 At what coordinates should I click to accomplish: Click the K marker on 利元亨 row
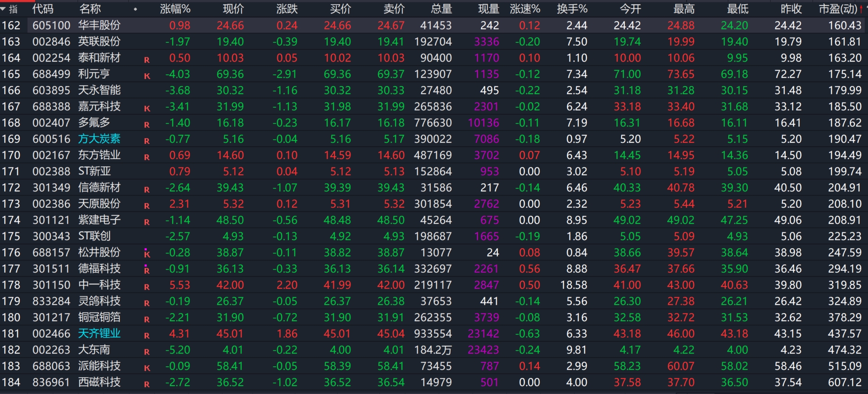[147, 76]
